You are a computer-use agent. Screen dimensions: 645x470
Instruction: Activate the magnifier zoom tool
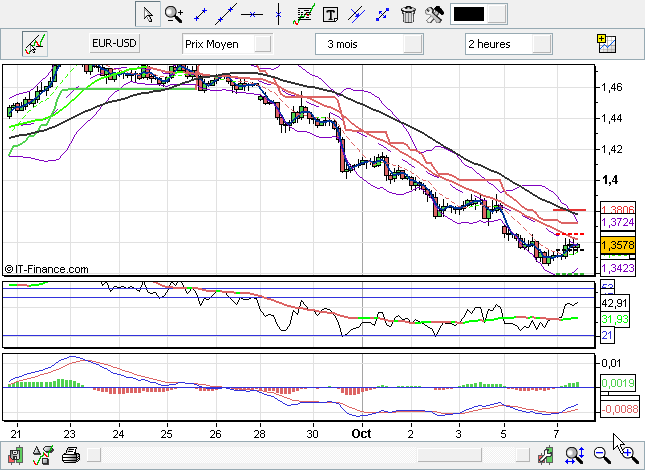174,14
